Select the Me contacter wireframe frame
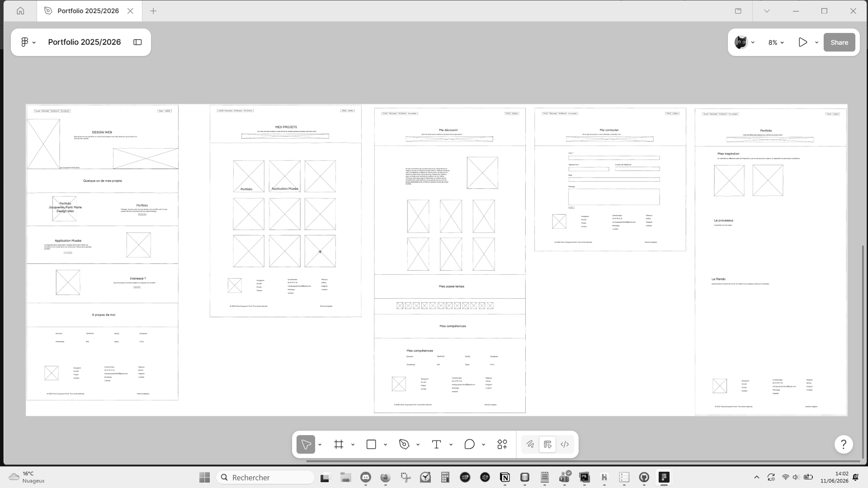 [x=610, y=179]
